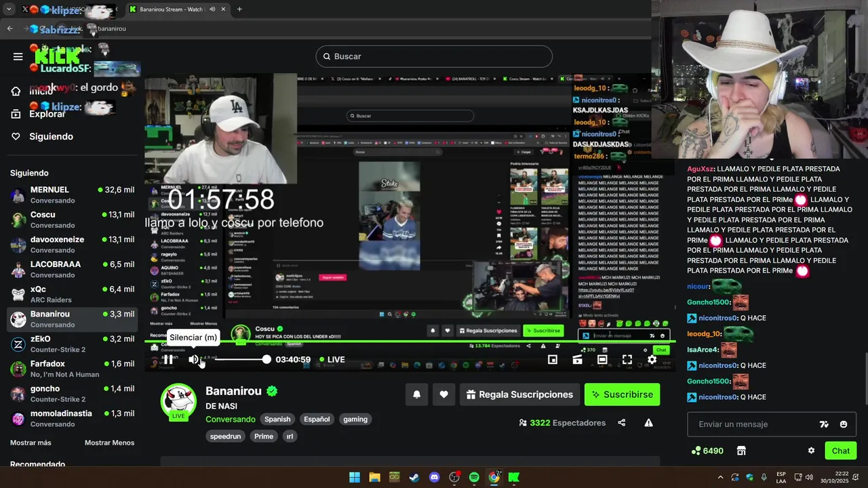Click the Conversando category link
The image size is (868, 488).
231,420
